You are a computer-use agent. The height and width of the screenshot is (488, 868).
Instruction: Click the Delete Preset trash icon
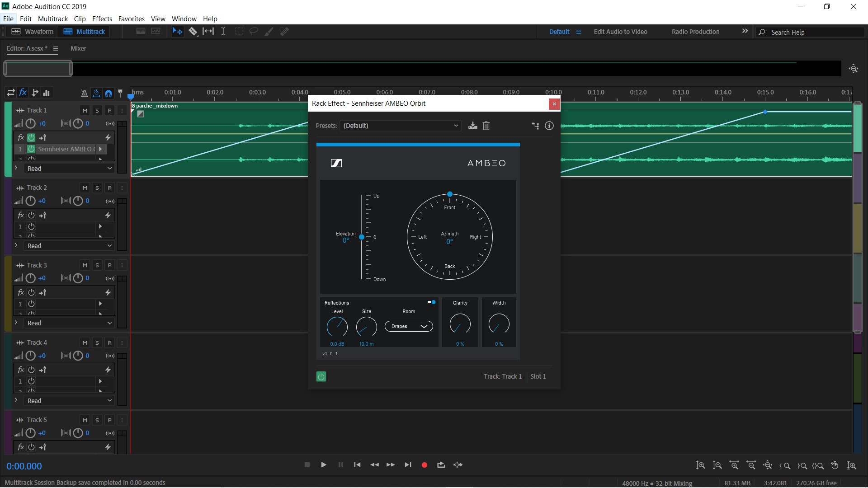tap(486, 126)
